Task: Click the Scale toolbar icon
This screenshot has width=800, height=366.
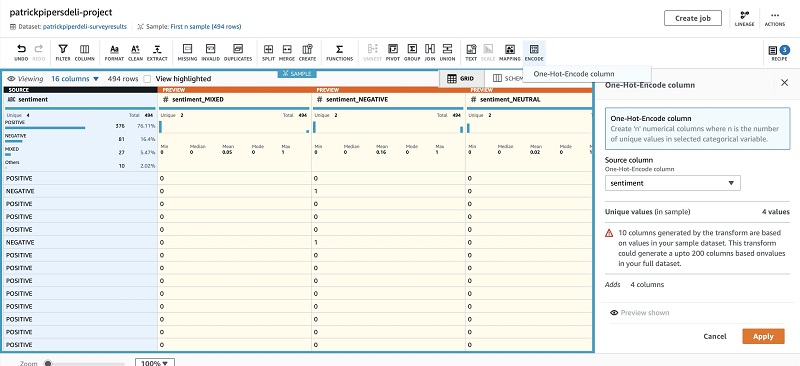Action: [488, 52]
